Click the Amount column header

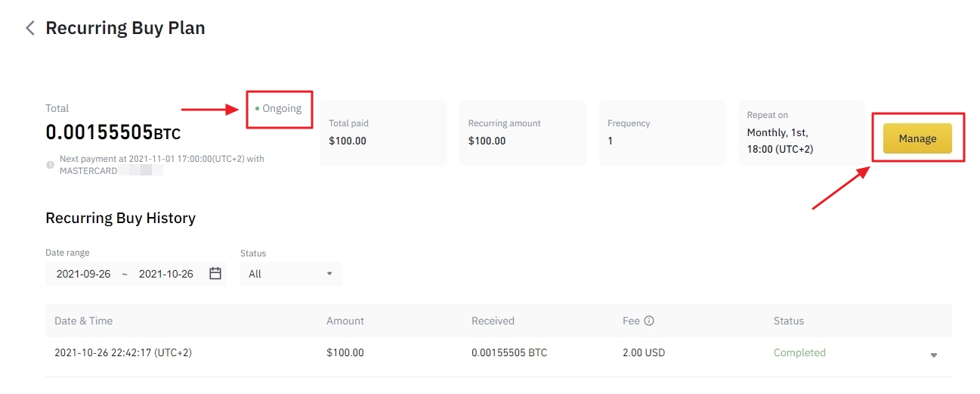[345, 321]
